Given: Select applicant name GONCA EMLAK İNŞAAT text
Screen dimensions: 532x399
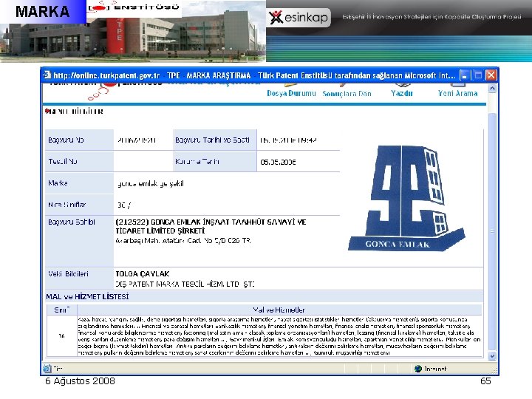Looking at the screenshot, I should coord(211,226).
